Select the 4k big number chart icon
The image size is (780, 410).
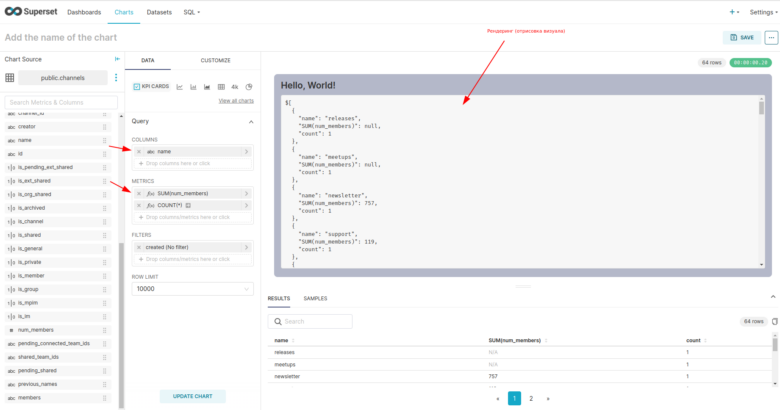[x=235, y=87]
